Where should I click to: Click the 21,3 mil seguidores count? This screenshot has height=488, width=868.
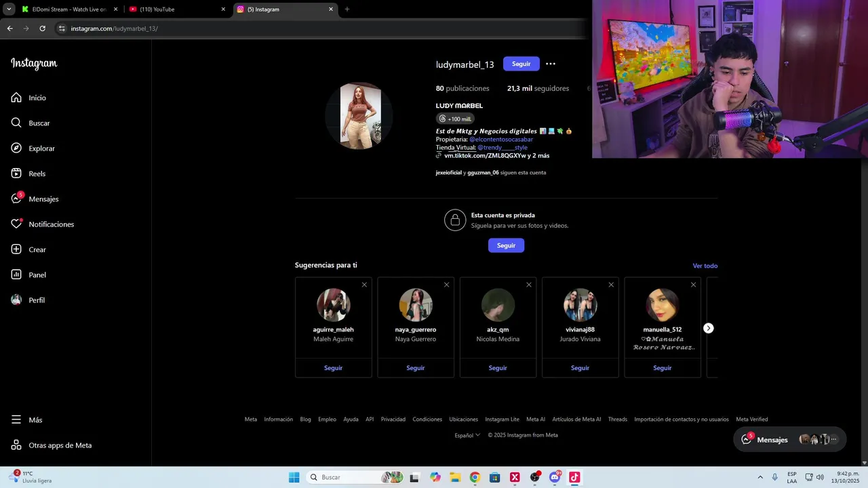[538, 88]
